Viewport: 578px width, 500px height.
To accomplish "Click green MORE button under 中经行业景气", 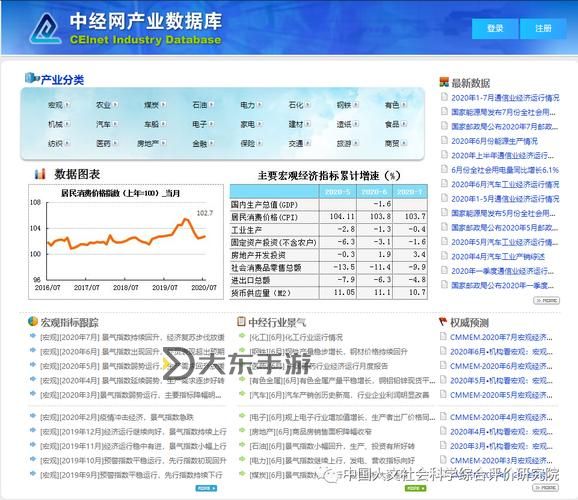I will (415, 488).
